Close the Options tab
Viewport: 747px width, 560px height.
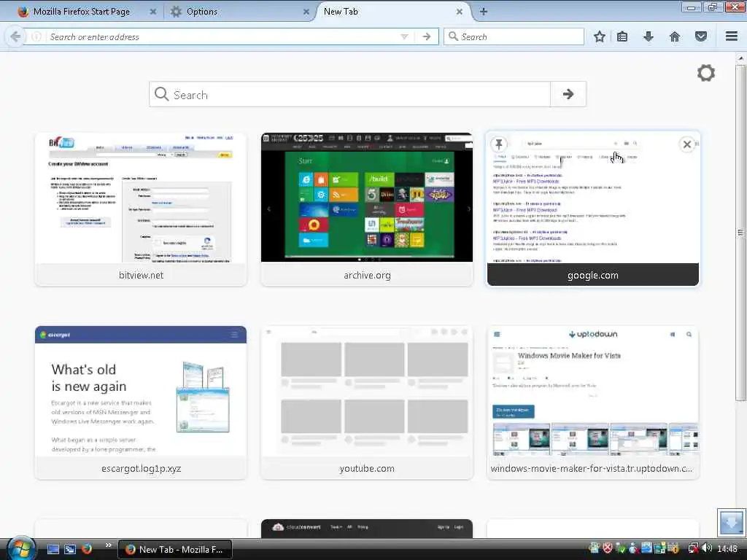click(306, 12)
